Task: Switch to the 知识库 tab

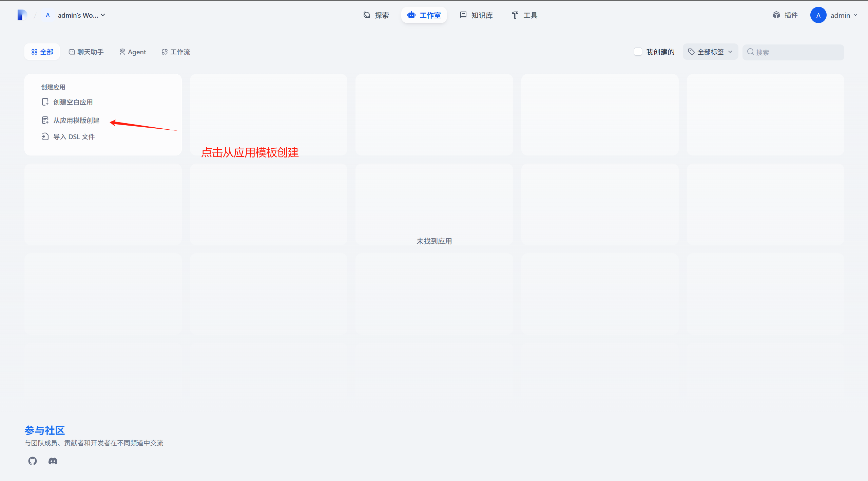Action: [x=476, y=15]
